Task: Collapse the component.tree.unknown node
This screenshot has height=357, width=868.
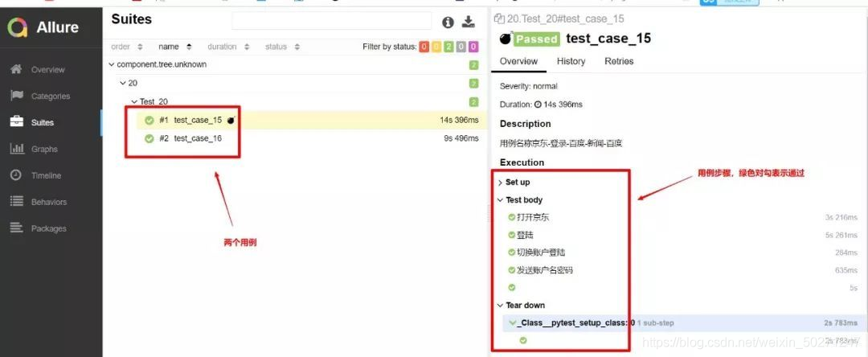Action: [x=112, y=65]
